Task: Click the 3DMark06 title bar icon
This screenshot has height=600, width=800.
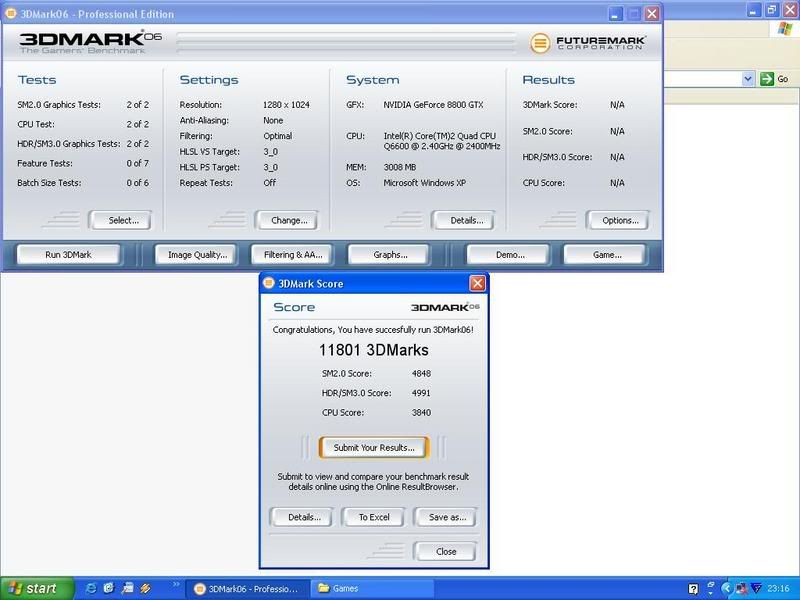Action: pyautogui.click(x=10, y=14)
